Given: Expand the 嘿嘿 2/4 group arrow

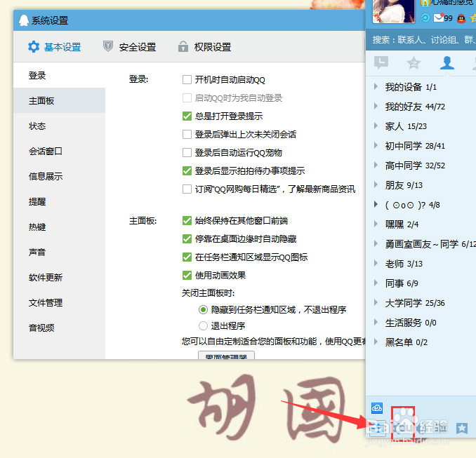Looking at the screenshot, I should 376,224.
